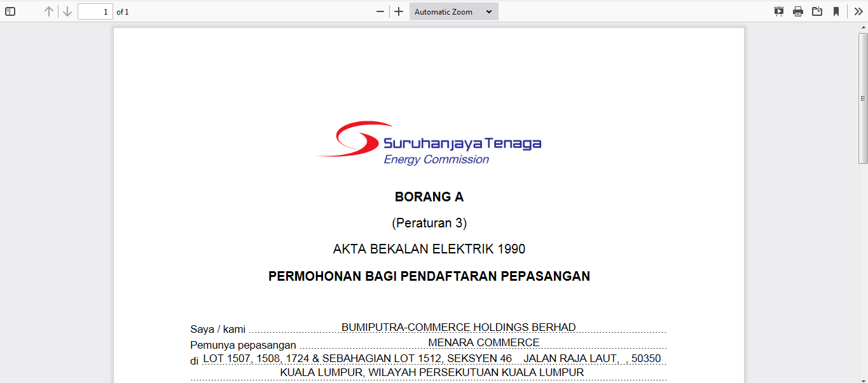The height and width of the screenshot is (383, 868).
Task: Click the BORANG A heading
Action: click(x=429, y=197)
